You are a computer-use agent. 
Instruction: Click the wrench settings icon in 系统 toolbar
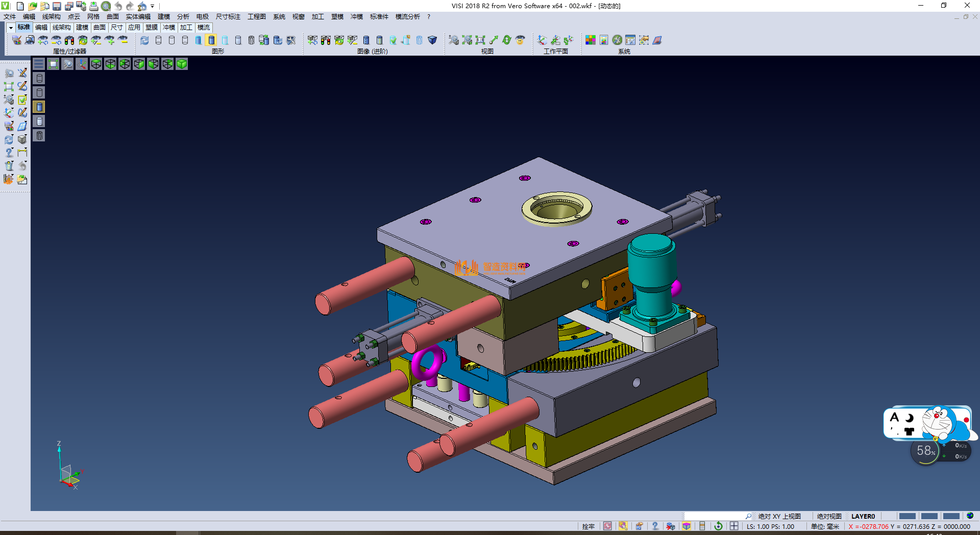point(617,40)
